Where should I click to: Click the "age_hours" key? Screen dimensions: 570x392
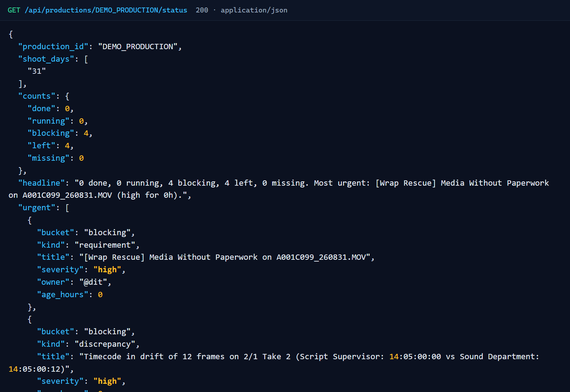(63, 295)
